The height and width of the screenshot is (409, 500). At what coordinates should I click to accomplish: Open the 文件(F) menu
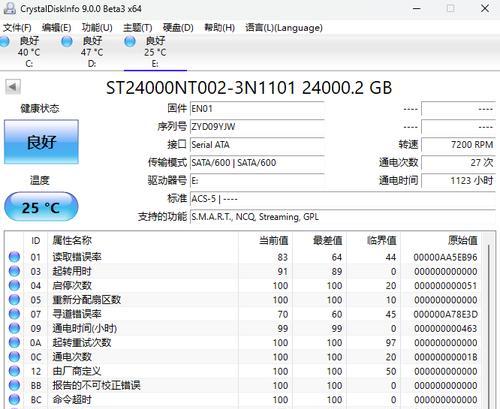(x=17, y=28)
